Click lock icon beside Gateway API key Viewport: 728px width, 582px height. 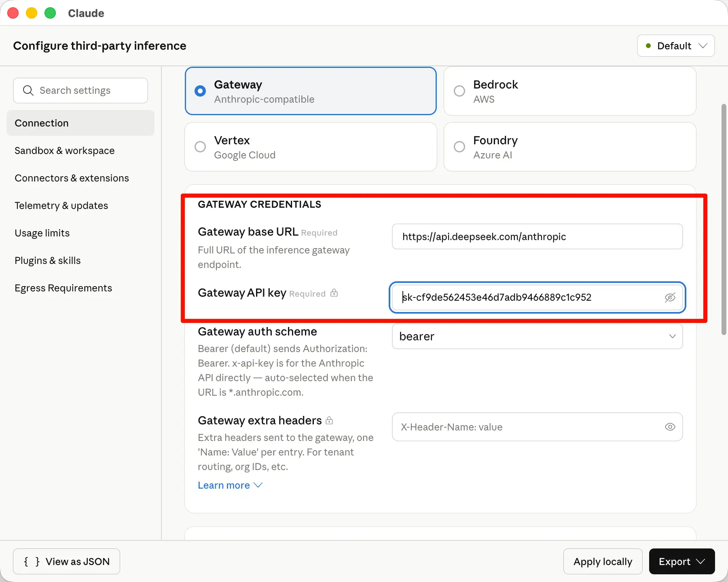pos(334,293)
